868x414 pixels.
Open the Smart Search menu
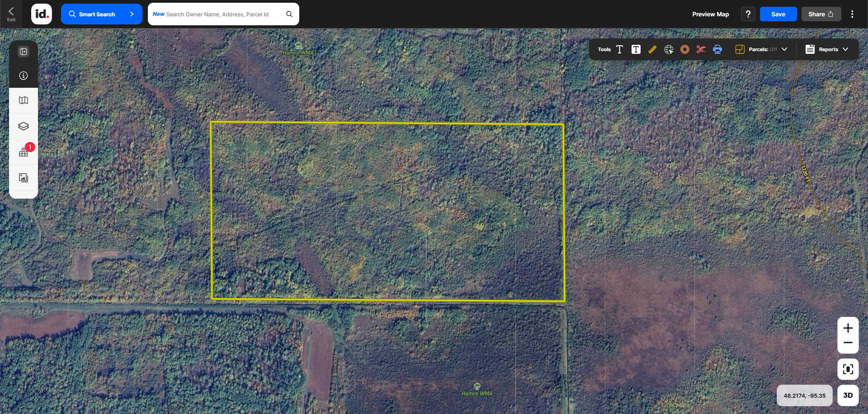coord(101,14)
